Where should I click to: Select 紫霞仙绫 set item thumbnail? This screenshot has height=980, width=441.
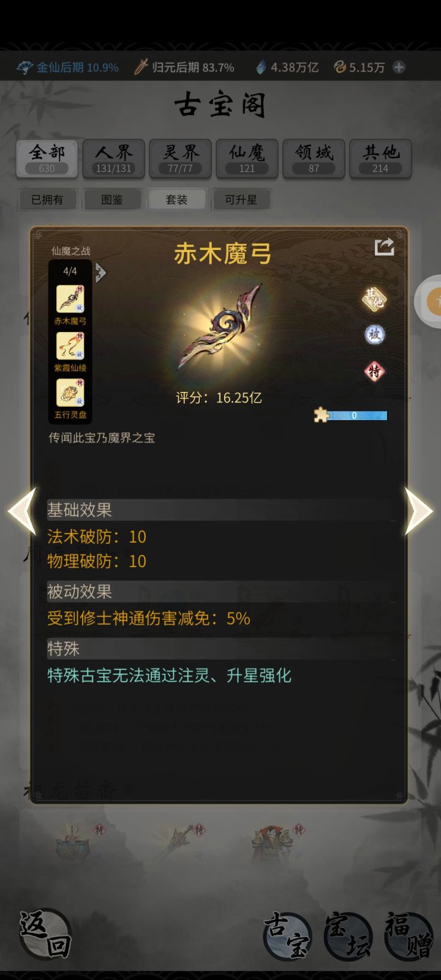tap(70, 347)
